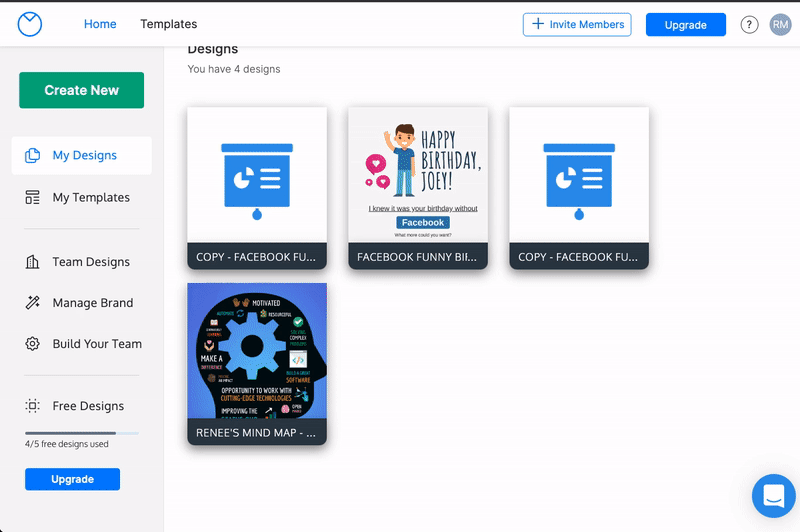Click the Manage Brand magic wand icon

tap(33, 302)
